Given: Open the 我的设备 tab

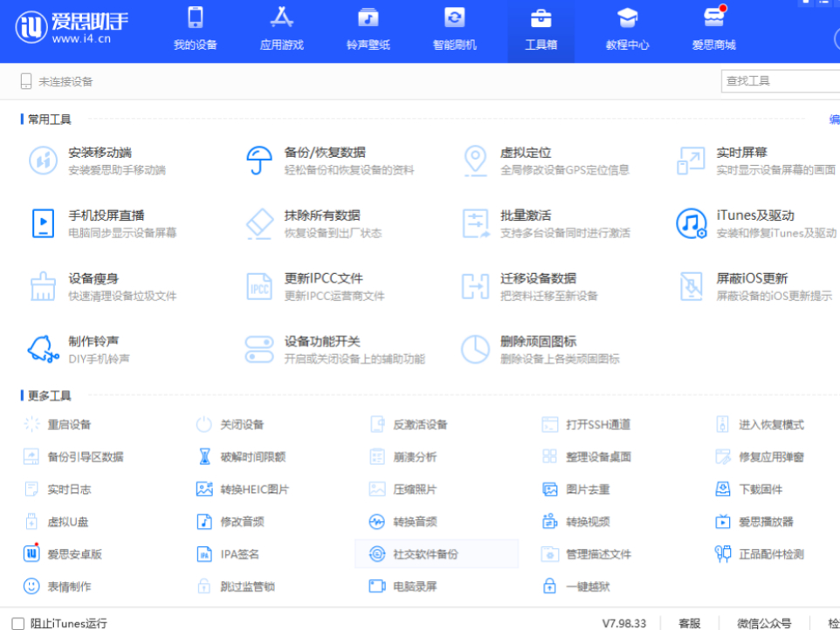Looking at the screenshot, I should (x=195, y=30).
